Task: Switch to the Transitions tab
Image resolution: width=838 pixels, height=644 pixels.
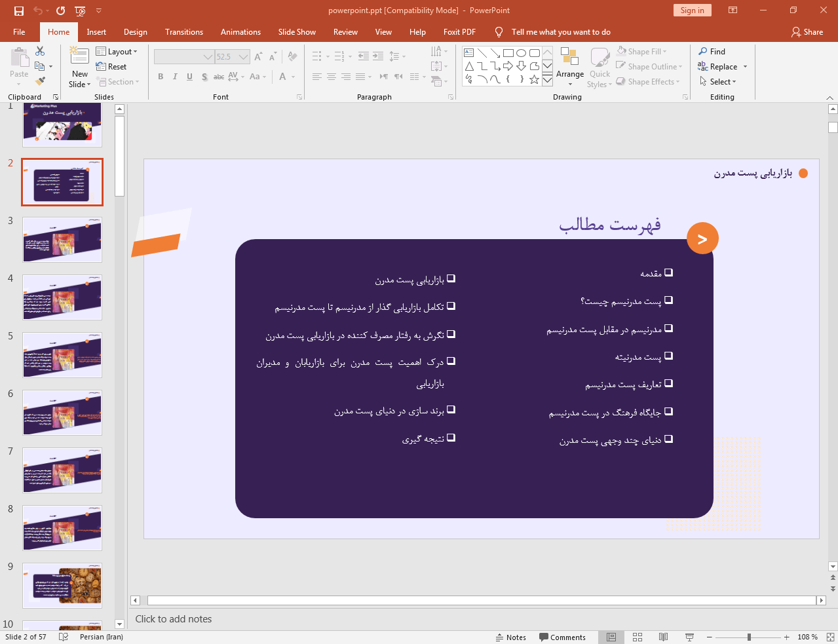Action: point(183,32)
